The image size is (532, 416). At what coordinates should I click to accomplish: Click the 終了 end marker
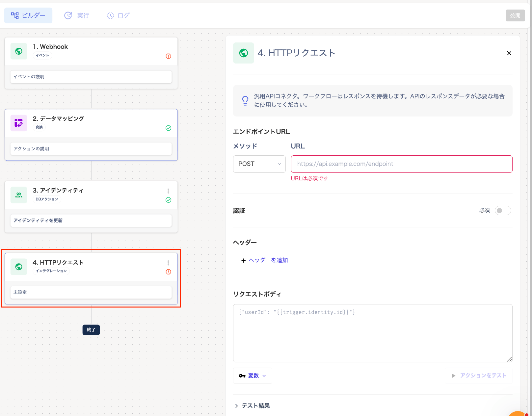click(x=91, y=330)
